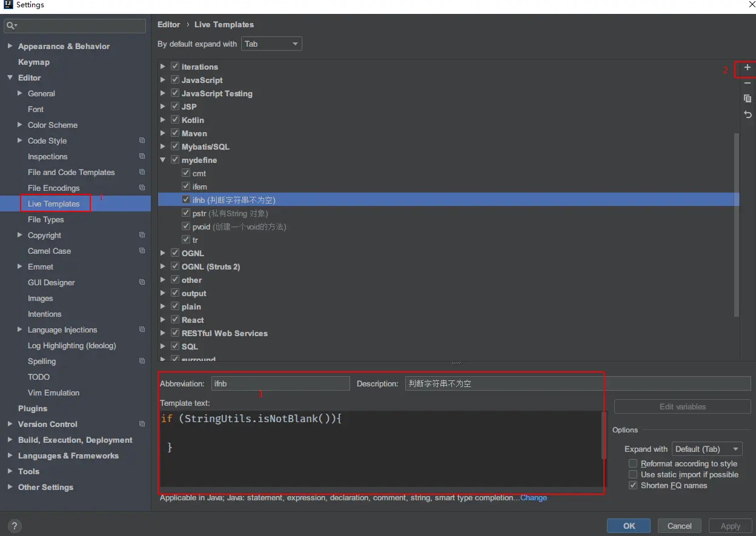Image resolution: width=756 pixels, height=536 pixels.
Task: Select the tr template row
Action: click(x=448, y=240)
